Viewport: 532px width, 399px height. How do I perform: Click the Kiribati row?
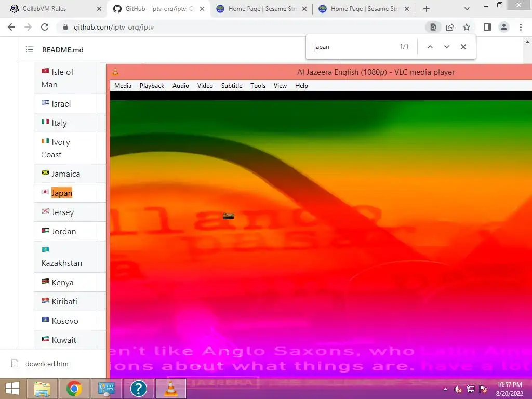(x=65, y=301)
